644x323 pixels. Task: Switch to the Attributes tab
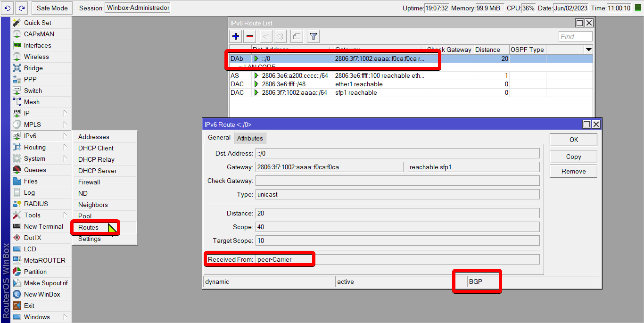[x=250, y=138]
